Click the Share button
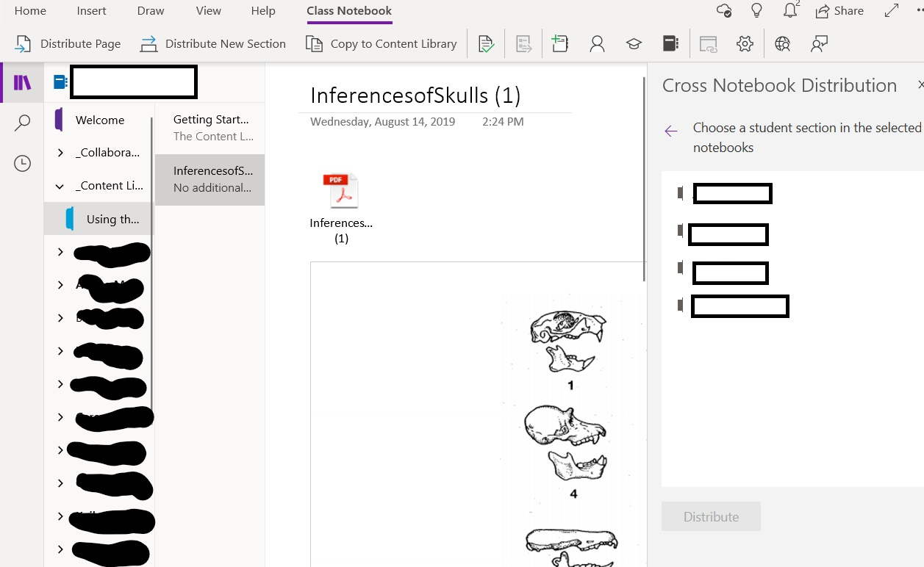This screenshot has height=567, width=924. 839,11
